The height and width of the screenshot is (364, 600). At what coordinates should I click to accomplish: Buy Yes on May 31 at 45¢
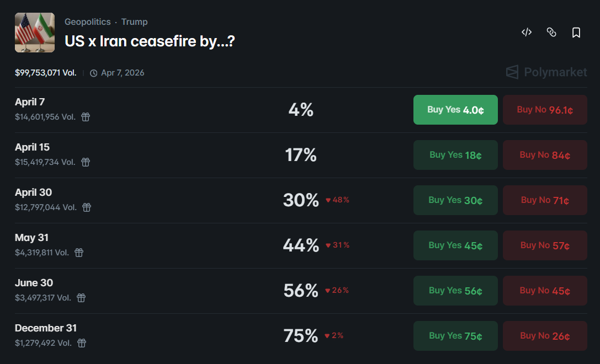[x=455, y=245]
